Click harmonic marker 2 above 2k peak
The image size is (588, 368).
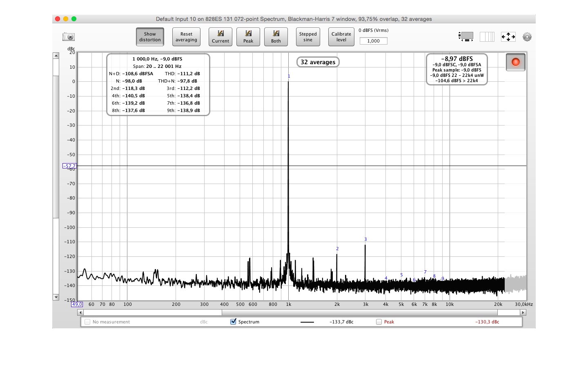coord(337,249)
